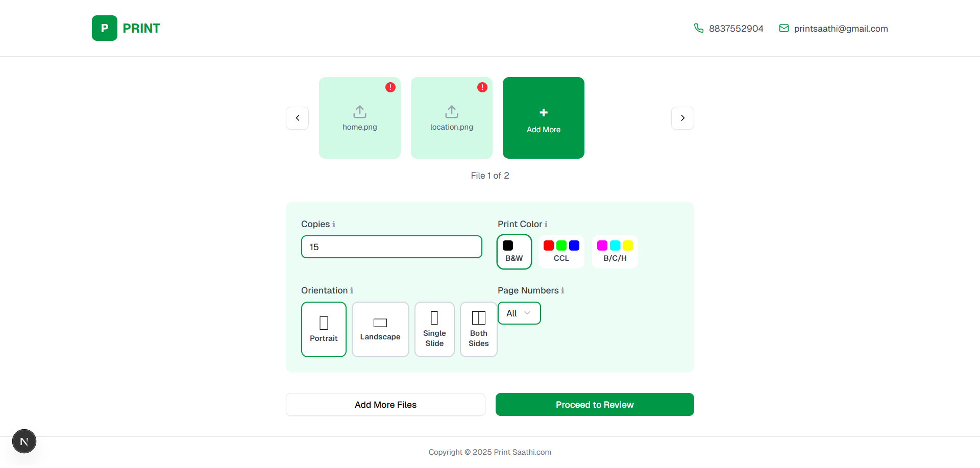The image size is (980, 468).
Task: Select the home.png file thumbnail
Action: point(360,118)
